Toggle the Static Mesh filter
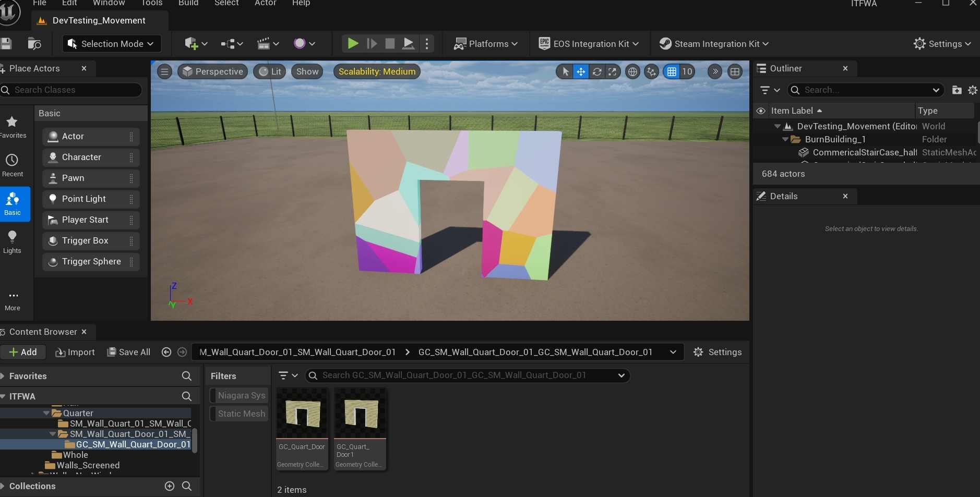 coord(240,414)
